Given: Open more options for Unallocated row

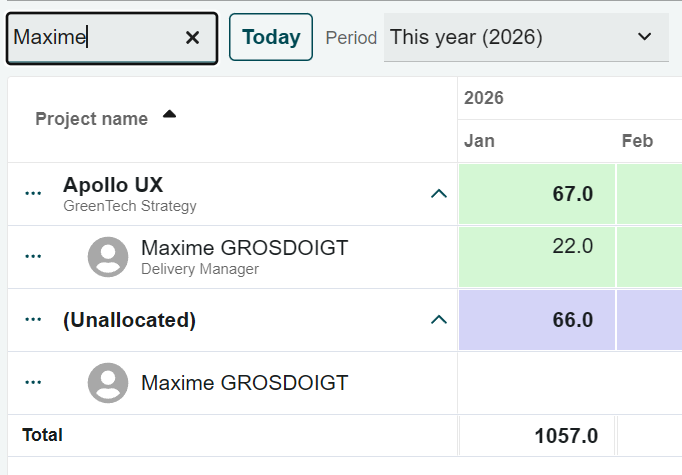Looking at the screenshot, I should point(33,320).
